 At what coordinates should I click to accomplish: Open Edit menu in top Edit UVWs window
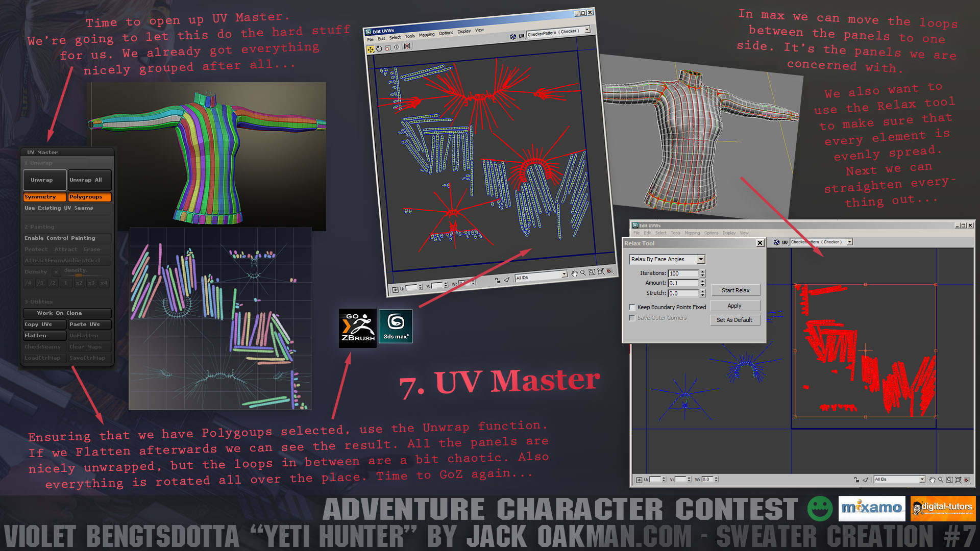381,38
